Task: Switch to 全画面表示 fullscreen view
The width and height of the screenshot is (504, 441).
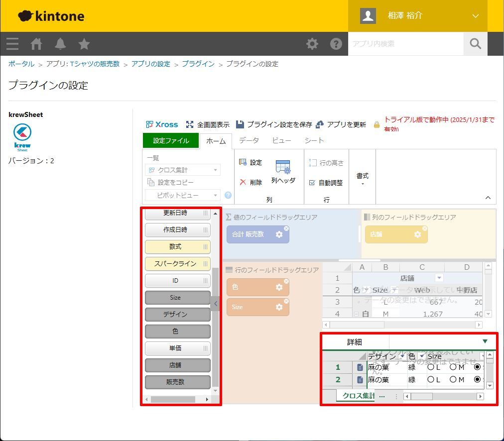Action: 208,124
